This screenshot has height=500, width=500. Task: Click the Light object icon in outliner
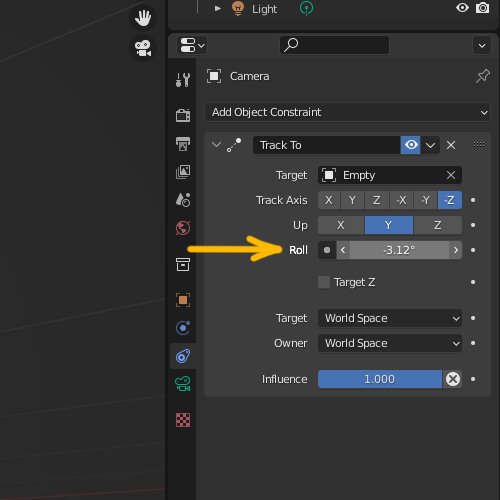[x=238, y=9]
